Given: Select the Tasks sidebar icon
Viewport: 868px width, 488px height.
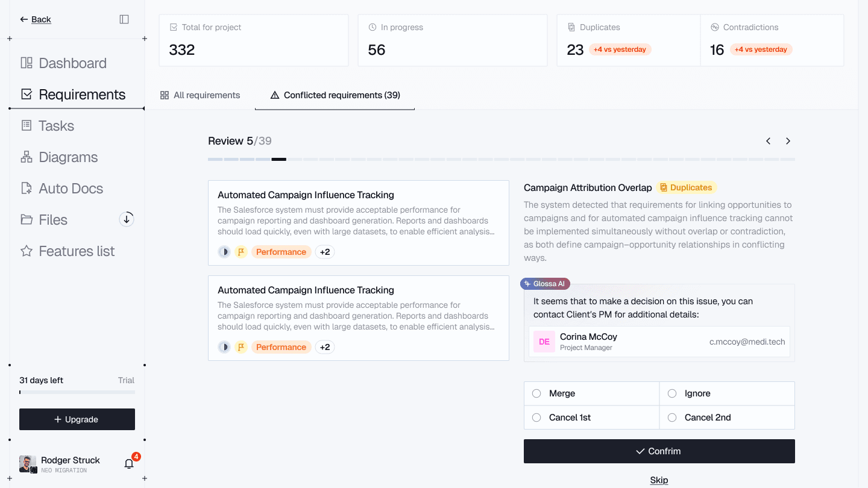Looking at the screenshot, I should [x=25, y=125].
